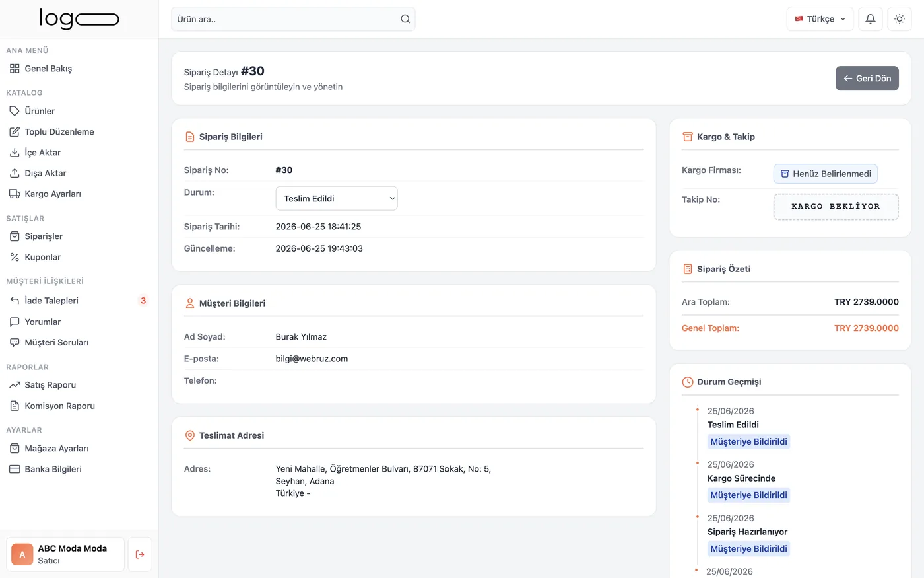Open Siparişler in the sidebar
924x578 pixels.
point(44,236)
